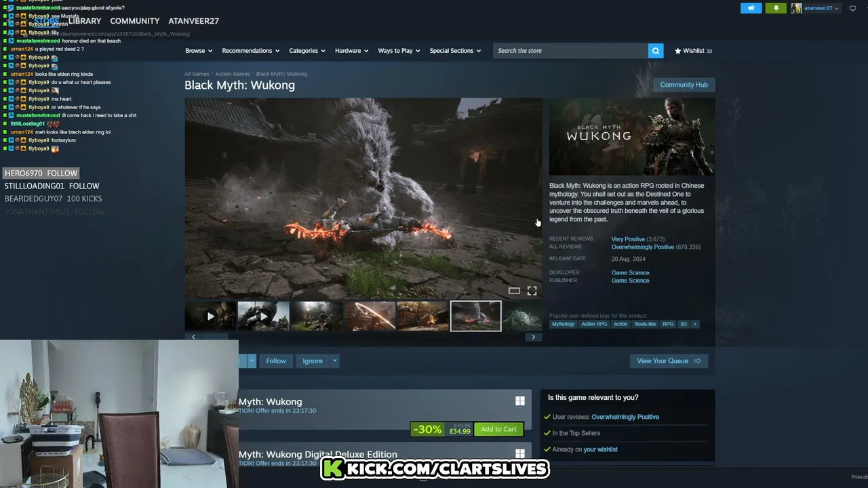Select the fifth media thumbnail
The width and height of the screenshot is (868, 488).
click(422, 317)
